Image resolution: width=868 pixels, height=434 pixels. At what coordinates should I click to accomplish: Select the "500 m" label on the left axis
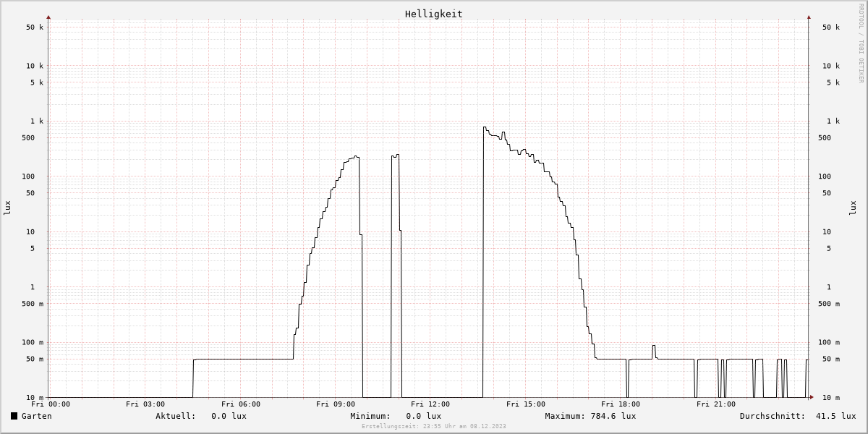(x=33, y=304)
